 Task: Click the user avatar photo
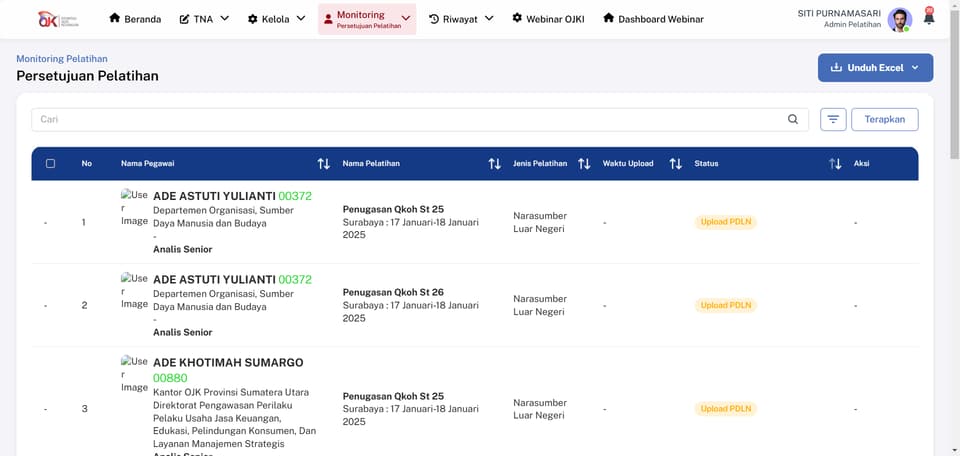click(899, 20)
